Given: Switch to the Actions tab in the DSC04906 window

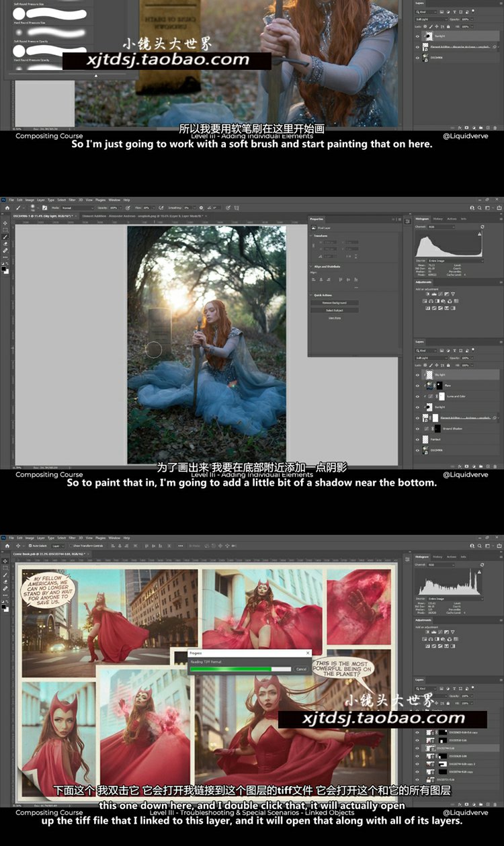Looking at the screenshot, I should [452, 219].
